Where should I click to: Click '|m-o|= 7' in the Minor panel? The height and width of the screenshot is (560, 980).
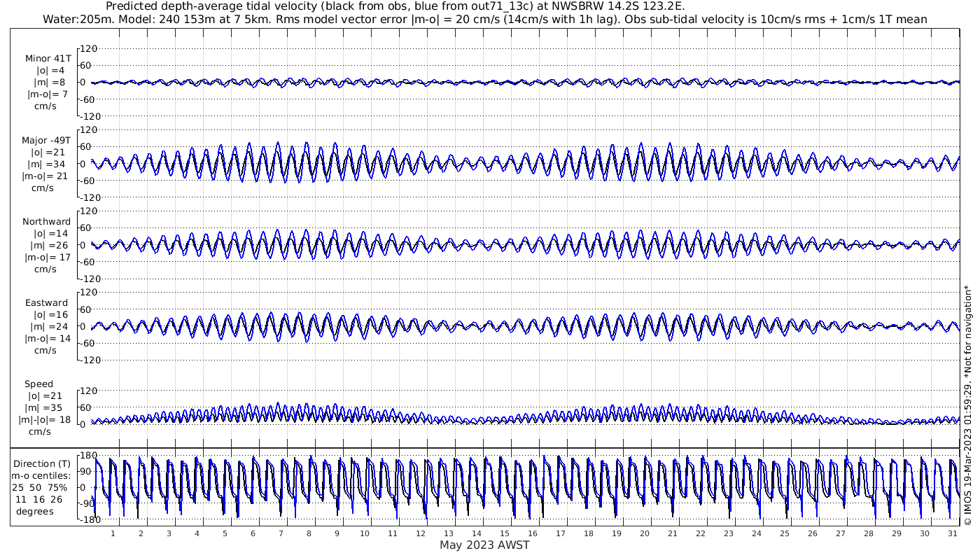[48, 94]
